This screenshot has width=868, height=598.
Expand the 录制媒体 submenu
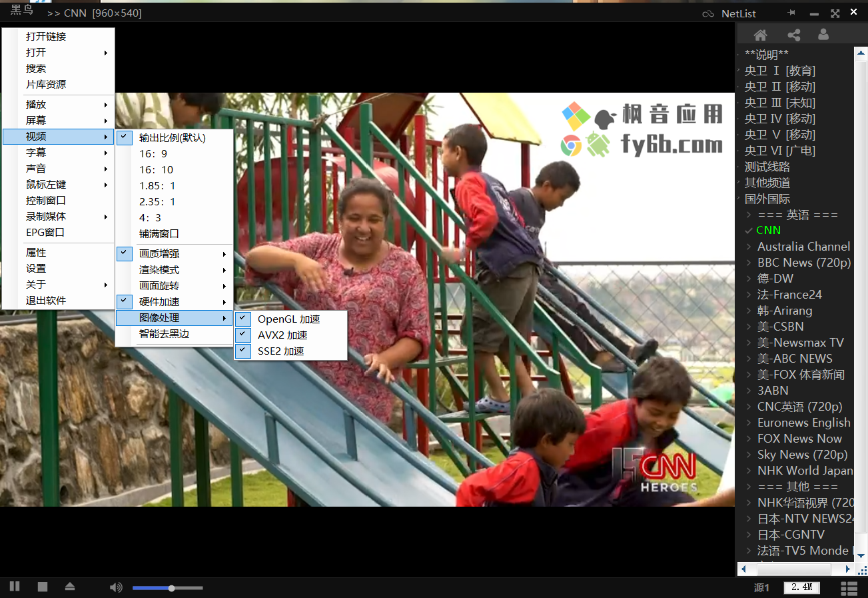[x=59, y=217]
